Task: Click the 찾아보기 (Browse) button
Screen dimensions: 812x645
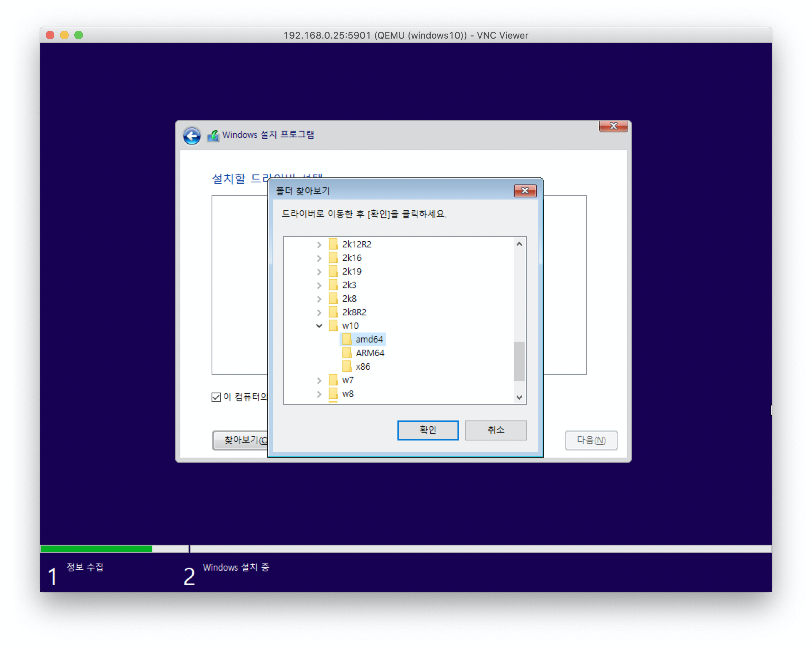Action: click(x=241, y=440)
